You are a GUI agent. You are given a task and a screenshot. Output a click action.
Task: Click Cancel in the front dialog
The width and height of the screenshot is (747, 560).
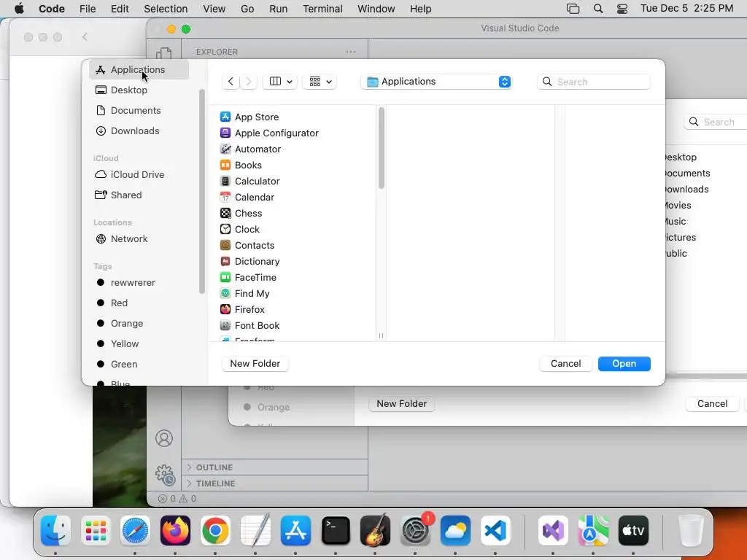coord(565,363)
